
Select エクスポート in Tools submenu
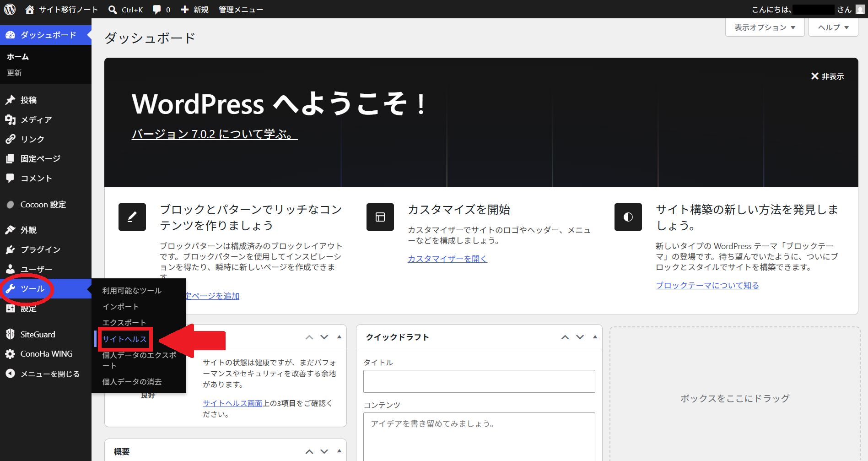tap(124, 323)
